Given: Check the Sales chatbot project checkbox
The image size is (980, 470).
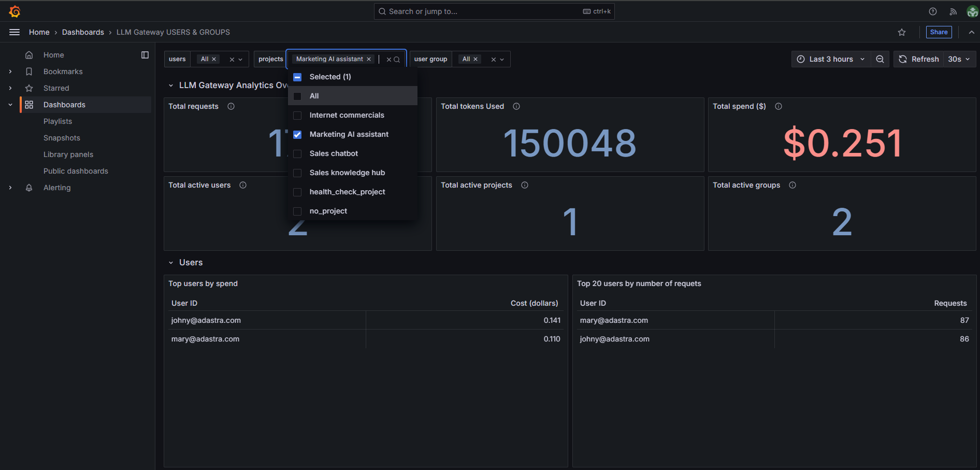Looking at the screenshot, I should tap(297, 153).
